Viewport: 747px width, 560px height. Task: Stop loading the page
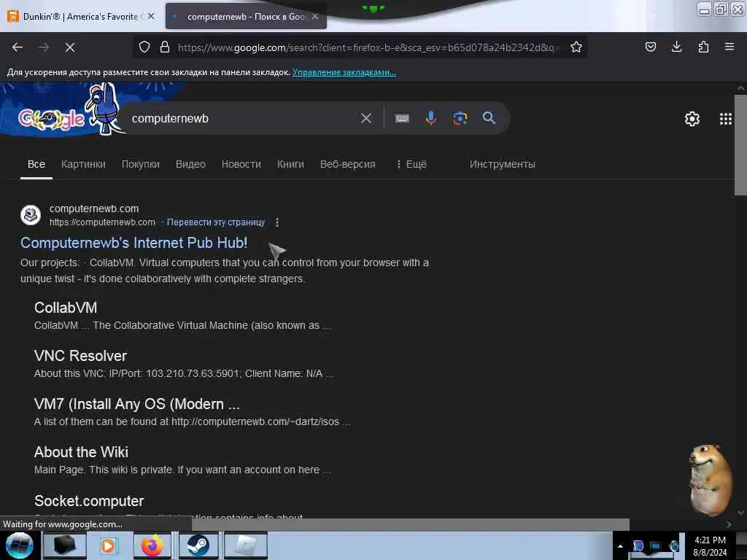pos(70,47)
